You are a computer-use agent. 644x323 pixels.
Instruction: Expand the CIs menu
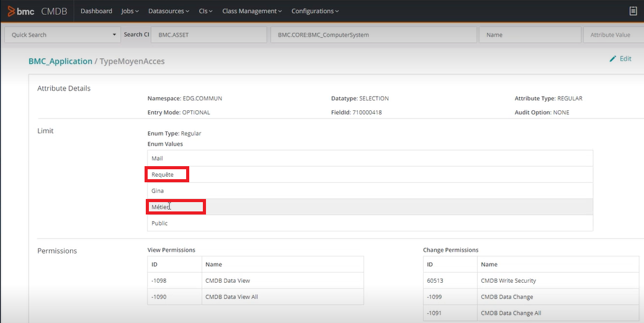tap(206, 11)
